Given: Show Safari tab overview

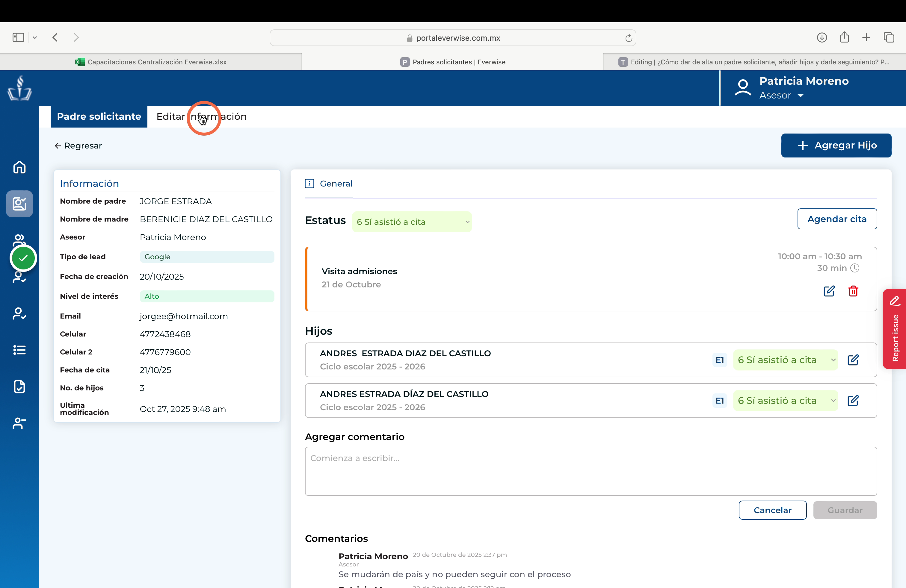Looking at the screenshot, I should coord(889,37).
